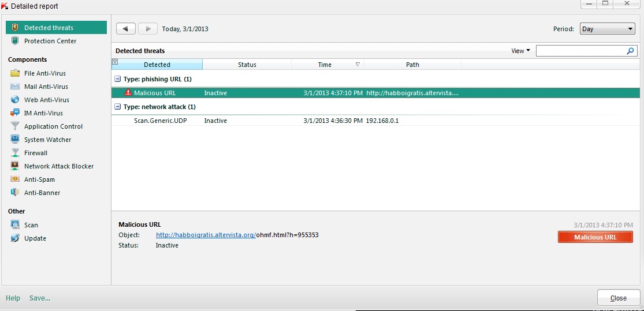The height and width of the screenshot is (311, 644).
Task: Click the IM Anti-Virus chat icon
Action: (15, 113)
